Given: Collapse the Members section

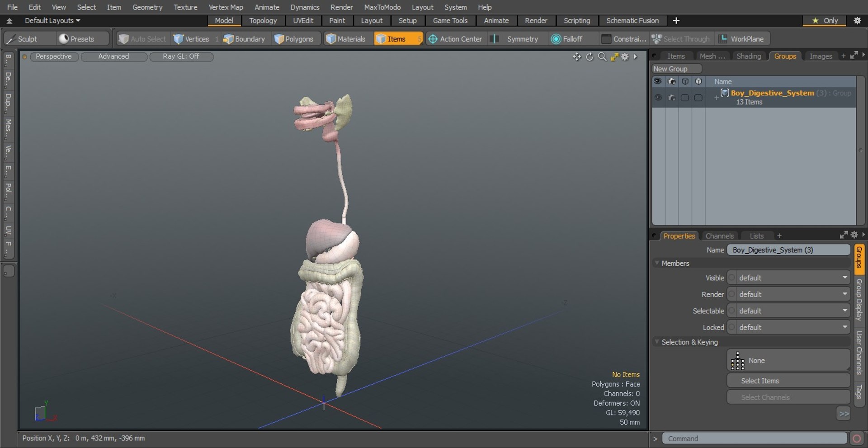Looking at the screenshot, I should [x=657, y=263].
